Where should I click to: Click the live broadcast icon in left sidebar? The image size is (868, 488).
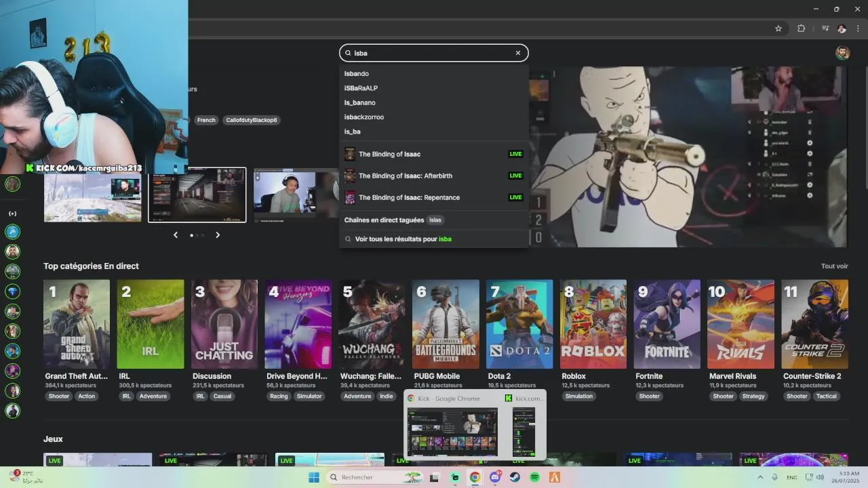[x=12, y=213]
